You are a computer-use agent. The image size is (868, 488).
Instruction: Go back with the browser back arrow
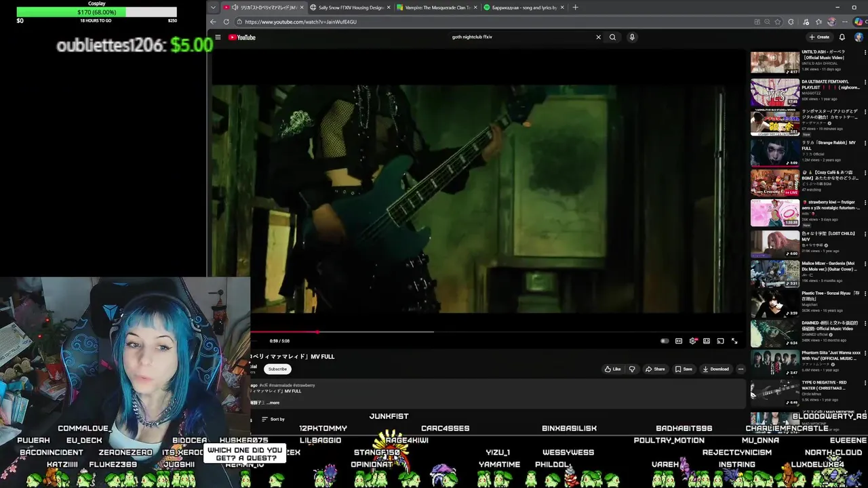click(213, 22)
